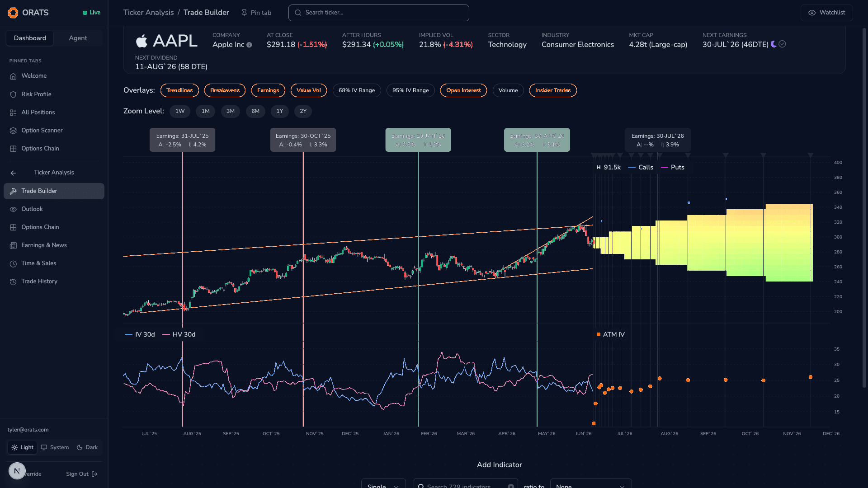Toggle the Breakevens overlay
The width and height of the screenshot is (868, 488).
point(225,90)
